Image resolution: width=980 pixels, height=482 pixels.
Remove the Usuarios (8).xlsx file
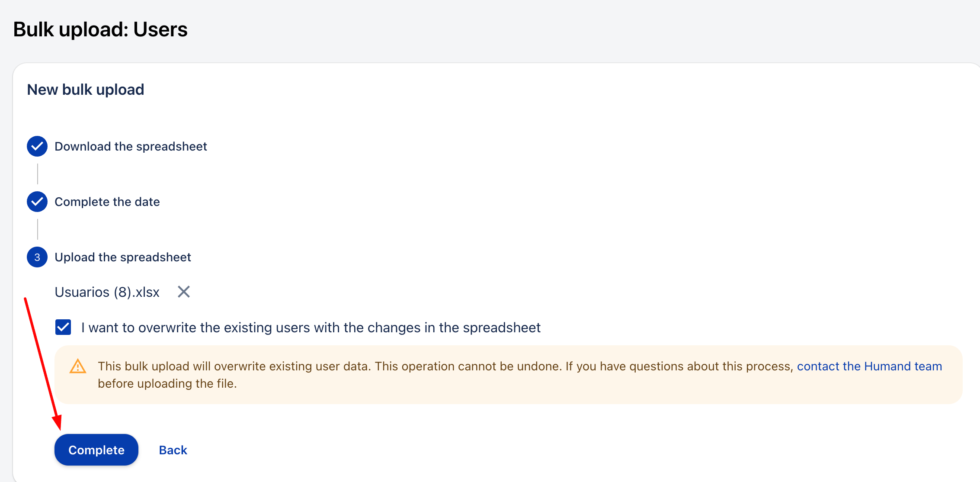click(x=184, y=292)
